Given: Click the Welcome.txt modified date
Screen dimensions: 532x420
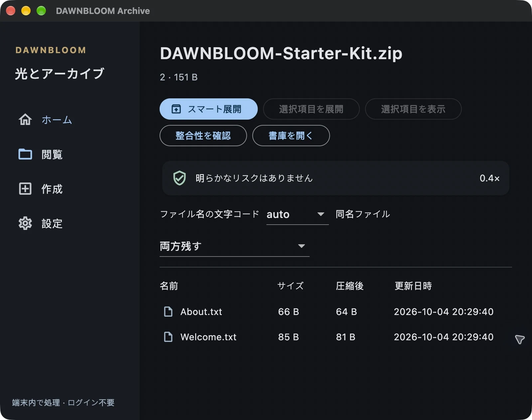Looking at the screenshot, I should coord(444,337).
